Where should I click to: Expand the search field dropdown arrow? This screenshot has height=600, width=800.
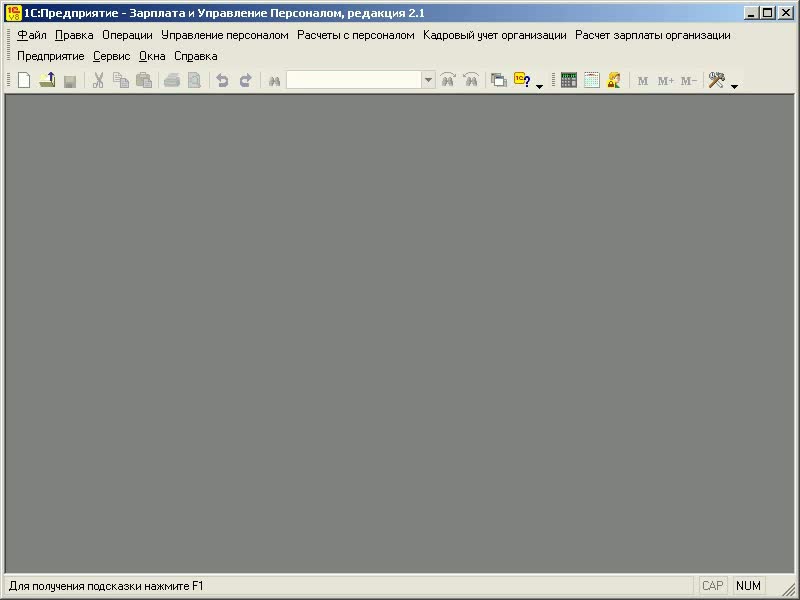tap(428, 81)
